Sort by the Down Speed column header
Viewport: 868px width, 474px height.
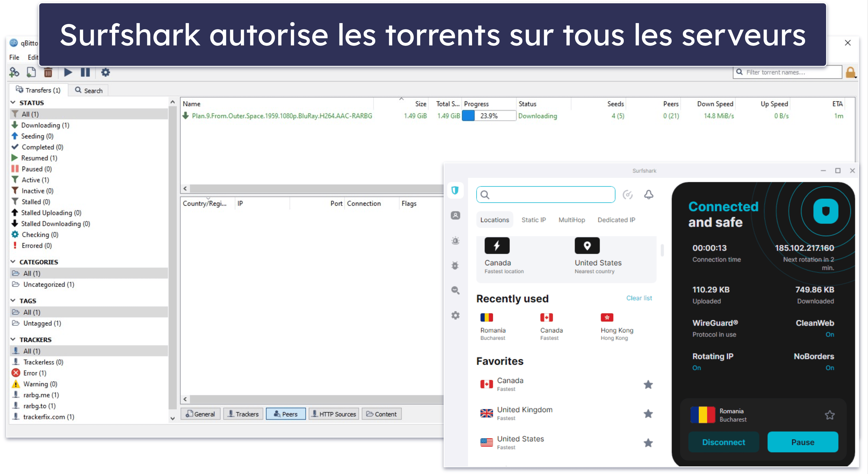tap(715, 104)
